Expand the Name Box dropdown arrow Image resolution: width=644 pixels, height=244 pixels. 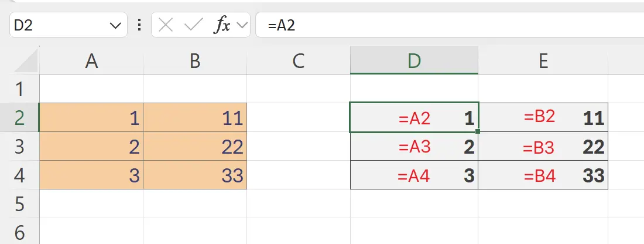pos(114,25)
